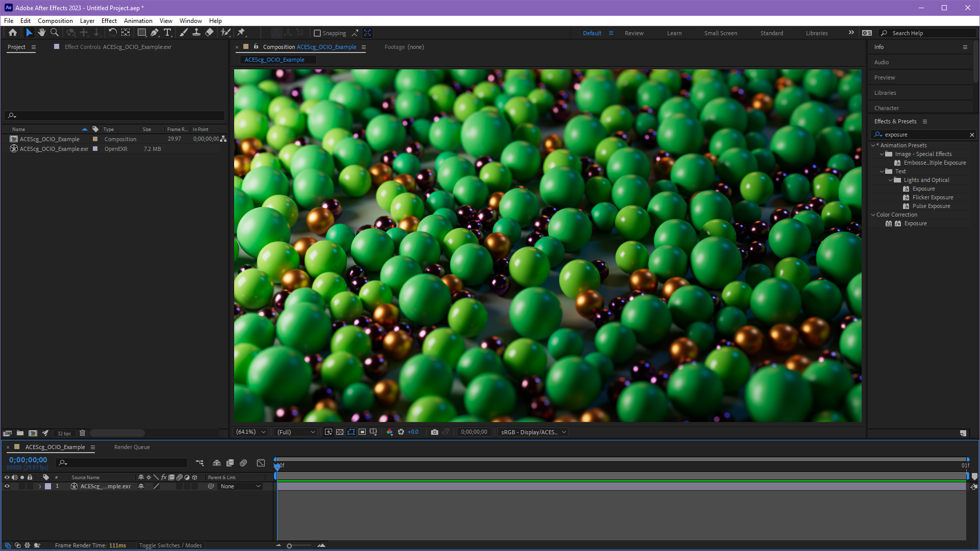Collapse the Color Correction effects category

(873, 215)
